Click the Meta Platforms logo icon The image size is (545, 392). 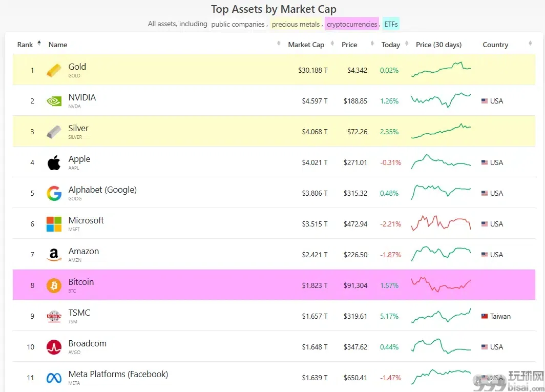click(54, 378)
